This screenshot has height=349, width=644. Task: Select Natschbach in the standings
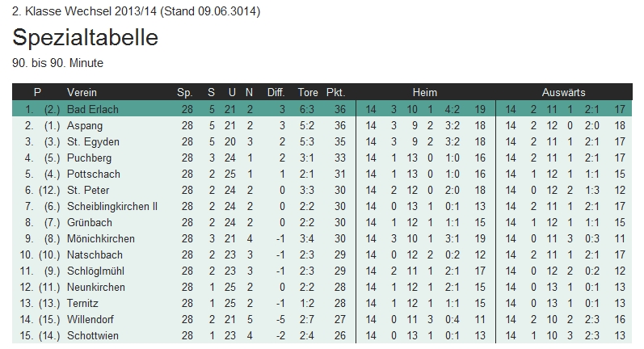(x=94, y=255)
